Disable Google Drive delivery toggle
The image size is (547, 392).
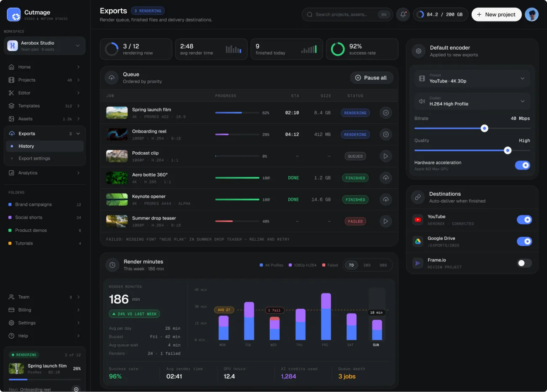524,241
